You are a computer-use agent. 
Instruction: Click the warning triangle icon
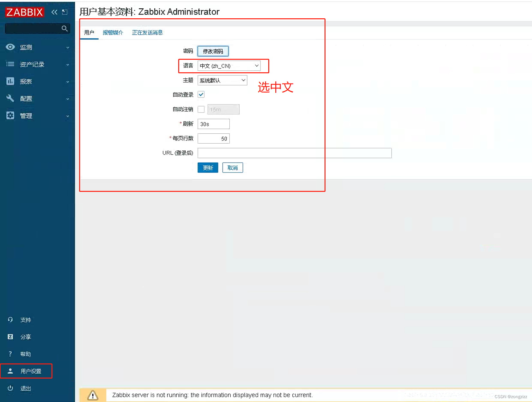[93, 395]
